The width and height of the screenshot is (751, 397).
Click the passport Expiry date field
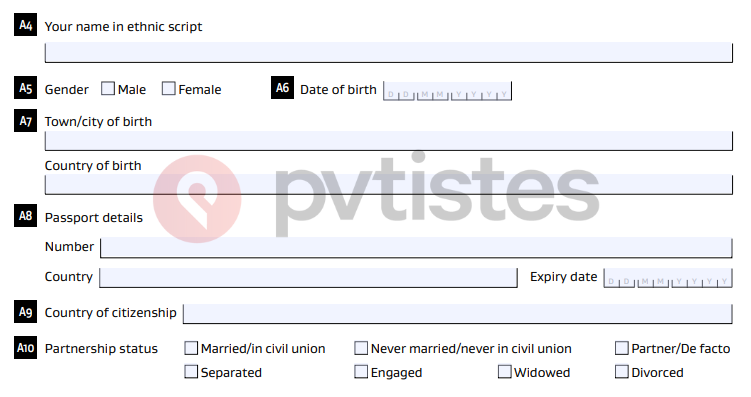click(x=668, y=278)
